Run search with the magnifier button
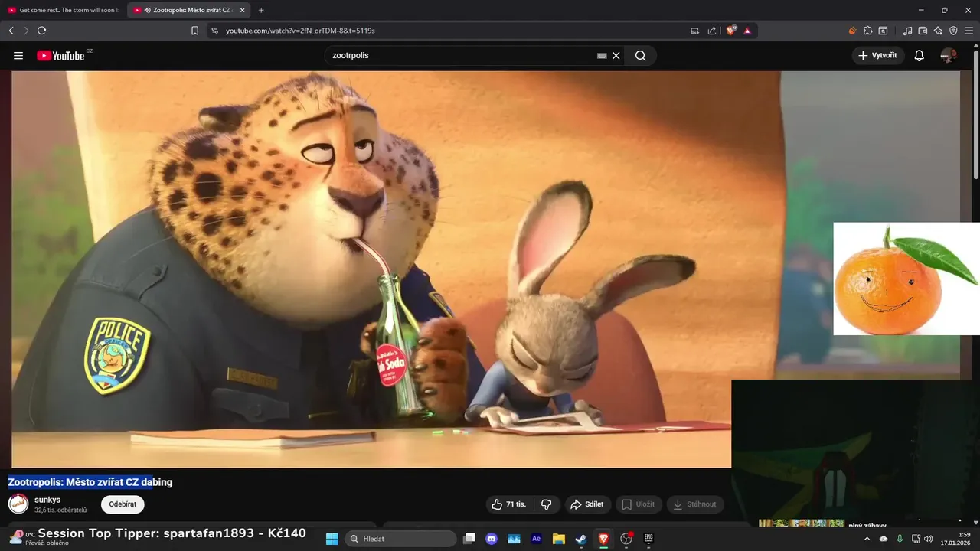This screenshot has height=551, width=980. coord(640,56)
